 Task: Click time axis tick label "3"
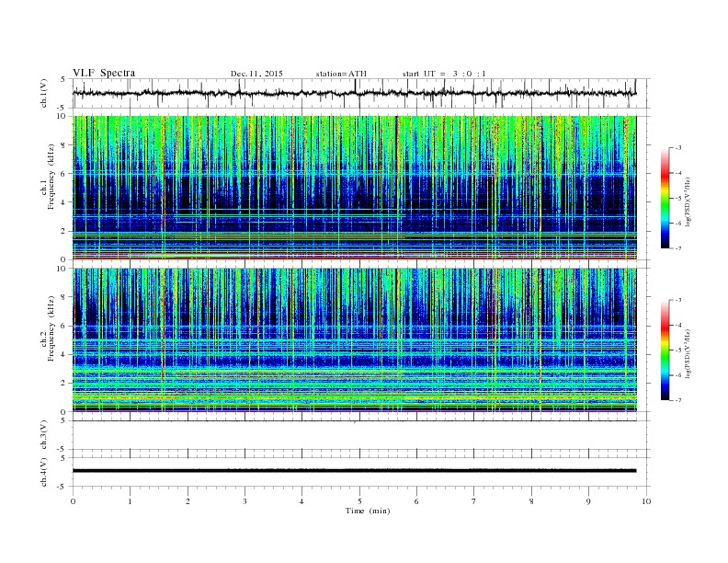coord(245,501)
